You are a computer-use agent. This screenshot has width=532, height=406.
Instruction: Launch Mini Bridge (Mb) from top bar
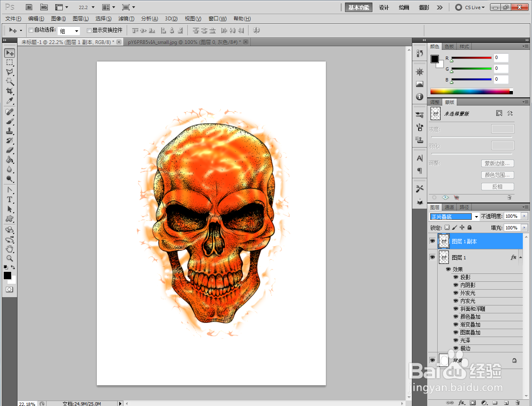(44, 7)
